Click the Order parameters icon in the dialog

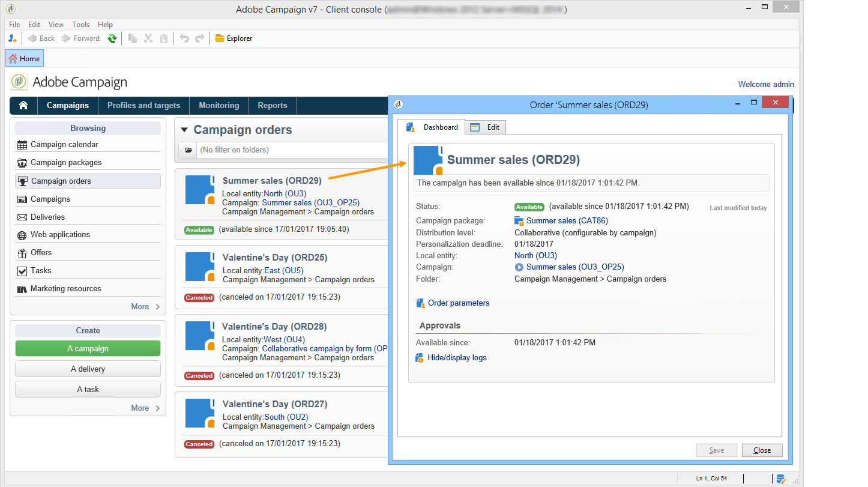coord(420,303)
